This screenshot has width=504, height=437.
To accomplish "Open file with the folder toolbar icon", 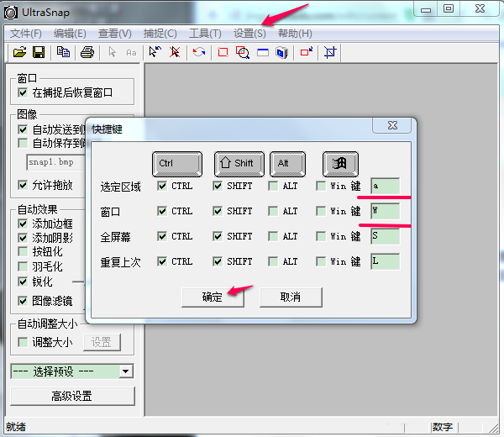I will coord(19,52).
